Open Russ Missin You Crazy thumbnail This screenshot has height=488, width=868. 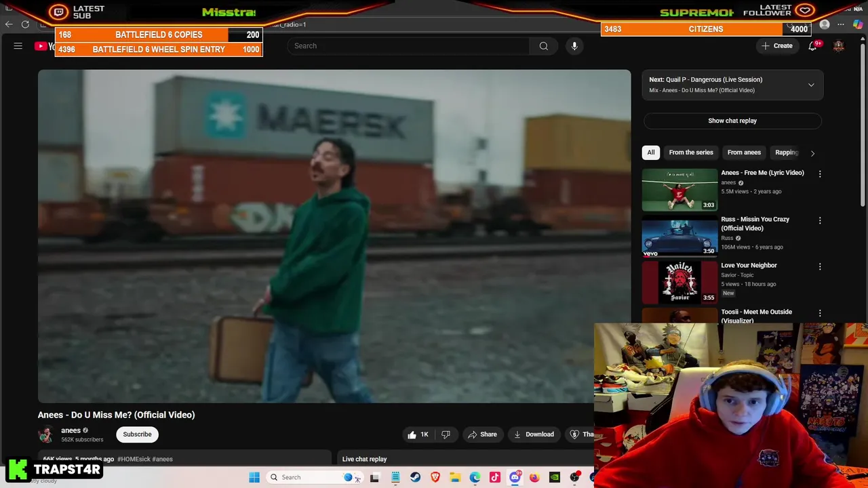point(679,236)
